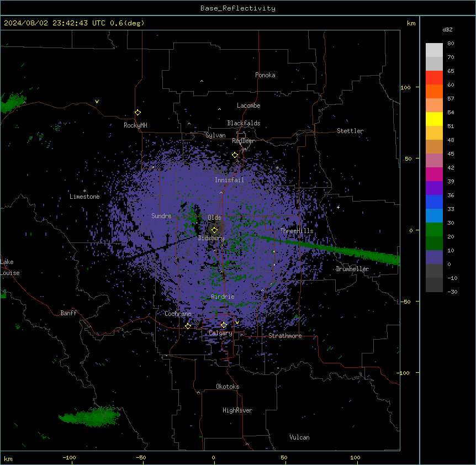This screenshot has height=465, width=476.
Task: Click the Limestone label
Action: click(x=84, y=197)
